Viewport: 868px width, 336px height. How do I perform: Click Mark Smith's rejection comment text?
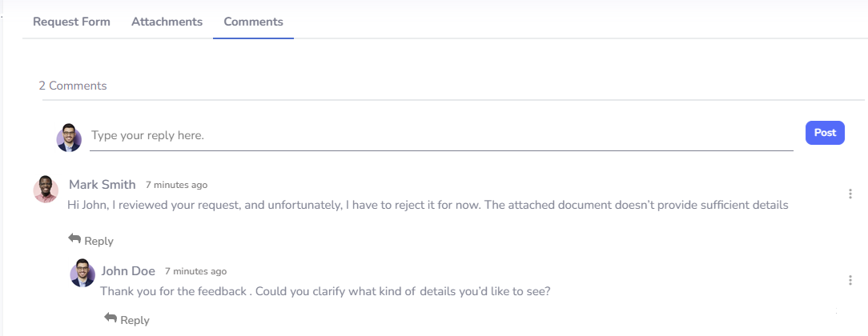[428, 205]
